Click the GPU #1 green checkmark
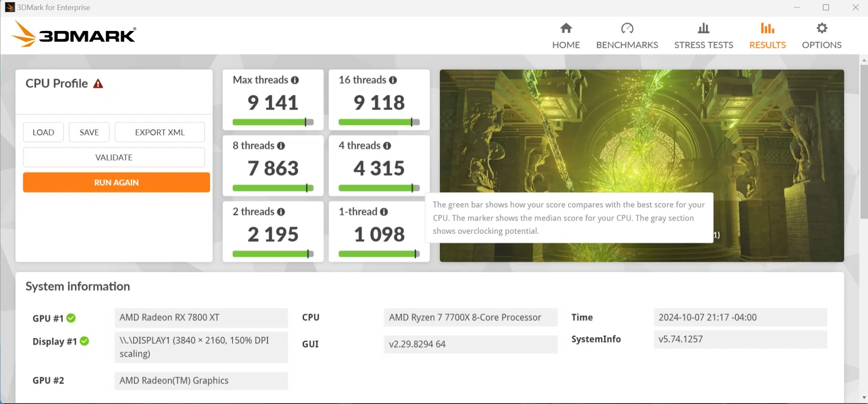 [x=71, y=318]
